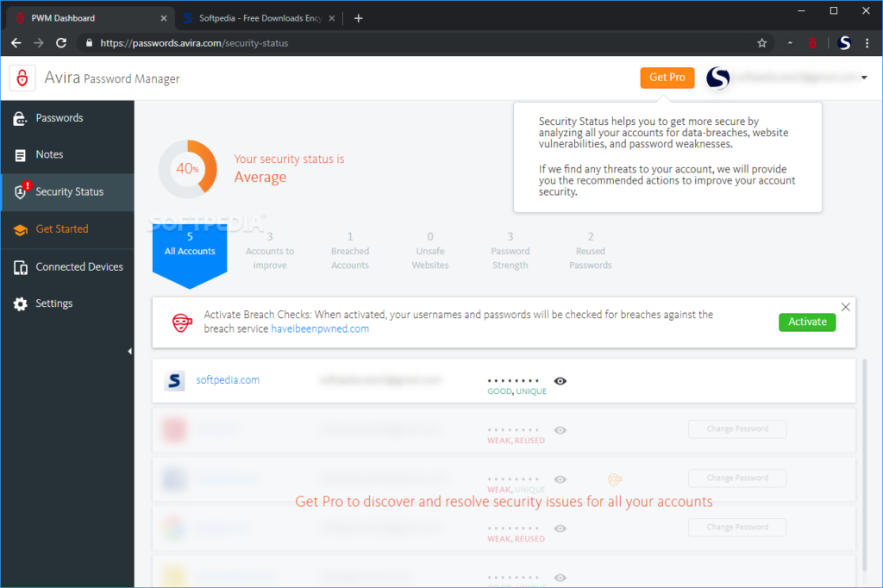Viewport: 883px width, 588px height.
Task: Click the Activate breach checks button
Action: [x=807, y=322]
